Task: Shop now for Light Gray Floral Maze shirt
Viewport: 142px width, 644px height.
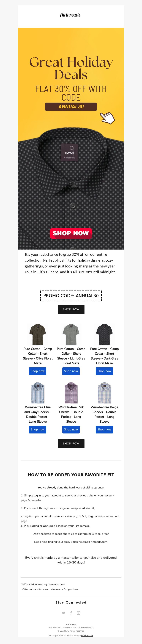Action: coord(71,371)
